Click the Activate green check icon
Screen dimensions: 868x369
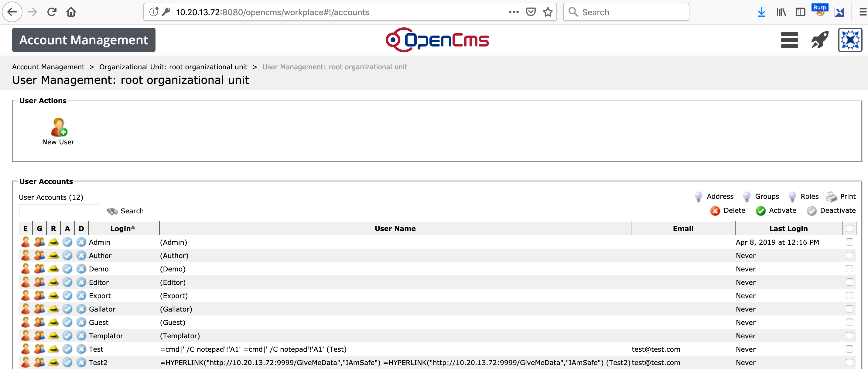(x=760, y=211)
